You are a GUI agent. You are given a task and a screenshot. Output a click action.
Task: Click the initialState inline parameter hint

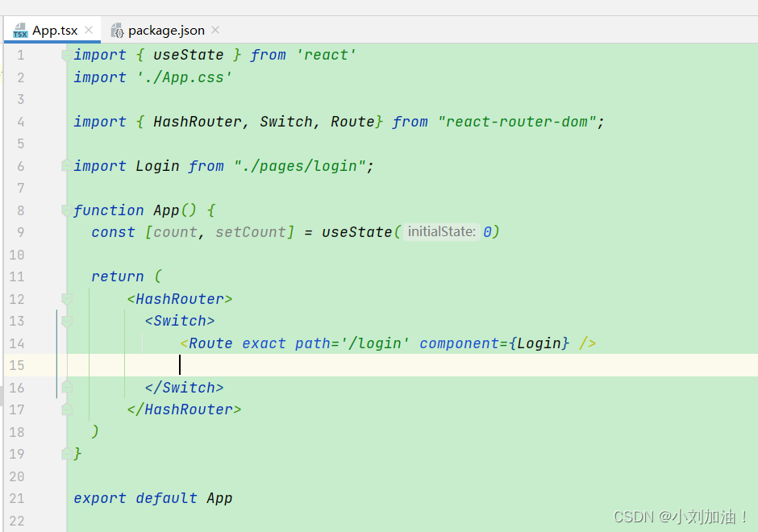(x=441, y=232)
